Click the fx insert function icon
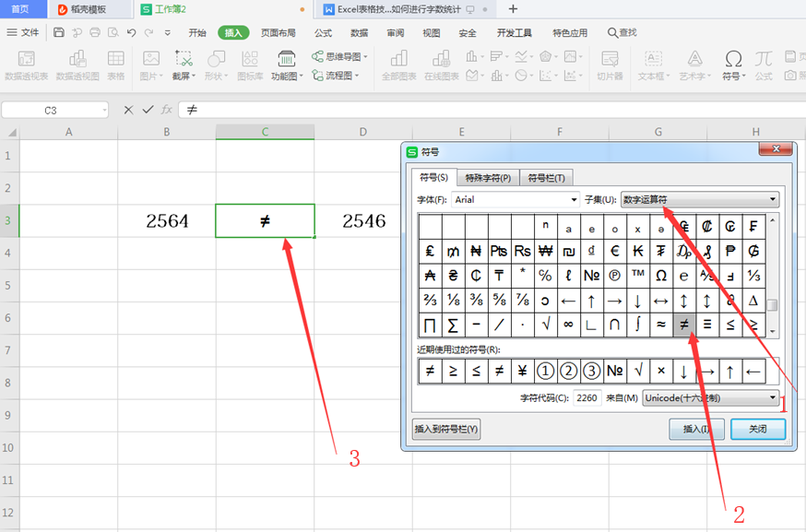 (167, 110)
